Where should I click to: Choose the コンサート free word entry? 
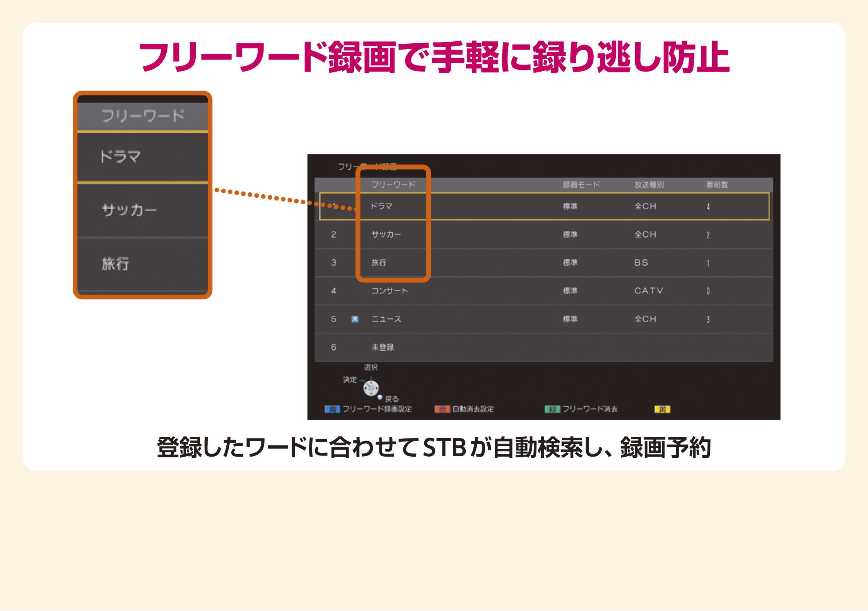(x=390, y=291)
